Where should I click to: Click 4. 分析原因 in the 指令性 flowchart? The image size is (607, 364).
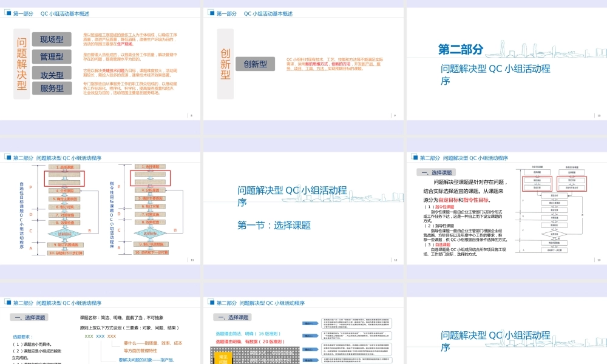[x=150, y=190]
